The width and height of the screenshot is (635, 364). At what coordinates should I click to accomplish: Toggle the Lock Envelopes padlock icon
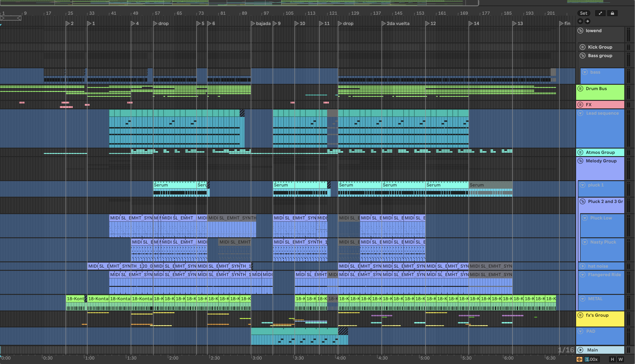coord(612,13)
